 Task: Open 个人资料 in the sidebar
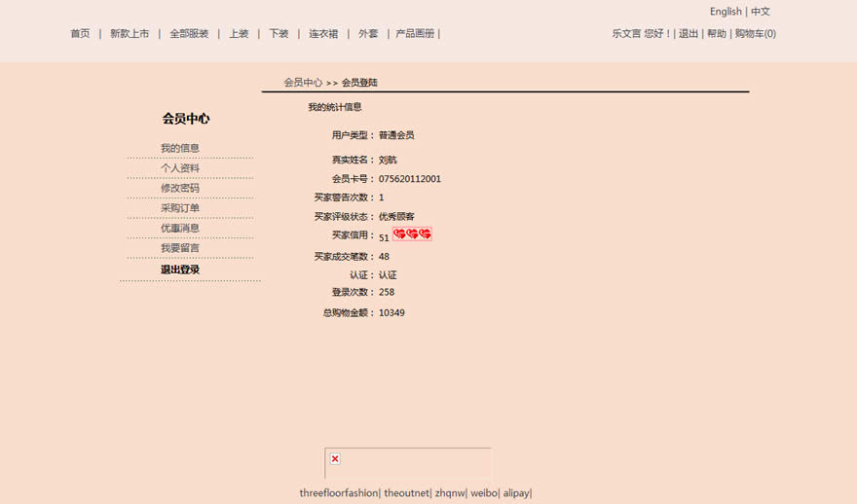pyautogui.click(x=180, y=168)
